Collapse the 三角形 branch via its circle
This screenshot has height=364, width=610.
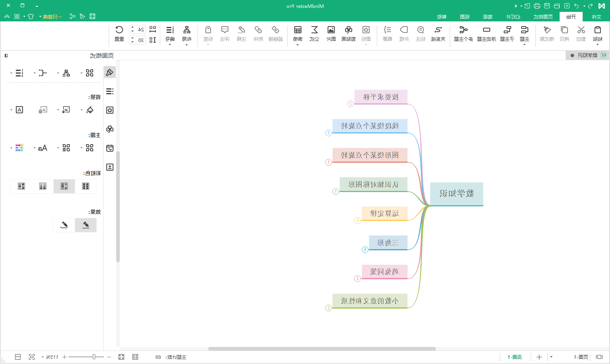click(365, 250)
